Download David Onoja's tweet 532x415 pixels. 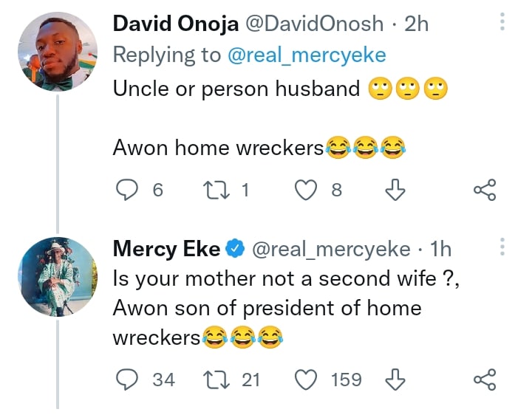coord(396,191)
